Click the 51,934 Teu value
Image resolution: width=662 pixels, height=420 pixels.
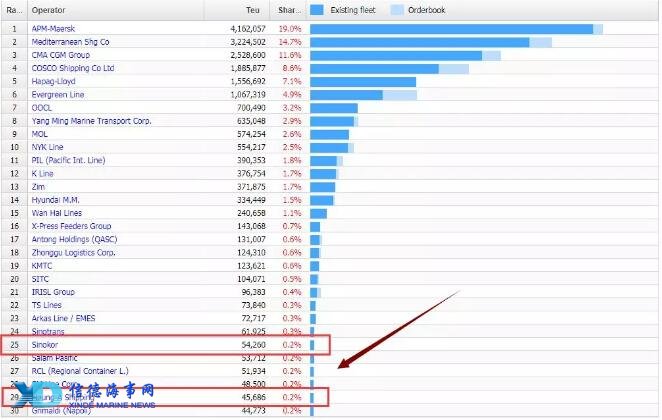[x=253, y=371]
